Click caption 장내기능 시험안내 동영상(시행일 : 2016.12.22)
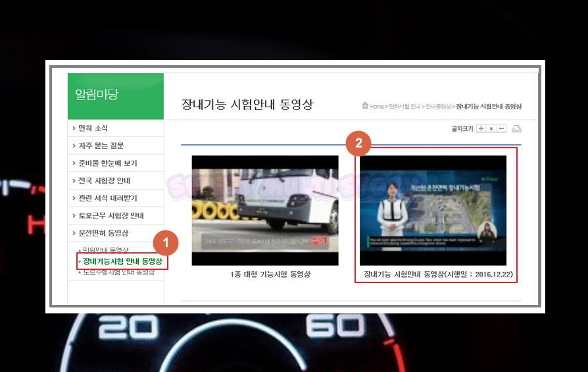588x372 pixels. click(439, 275)
